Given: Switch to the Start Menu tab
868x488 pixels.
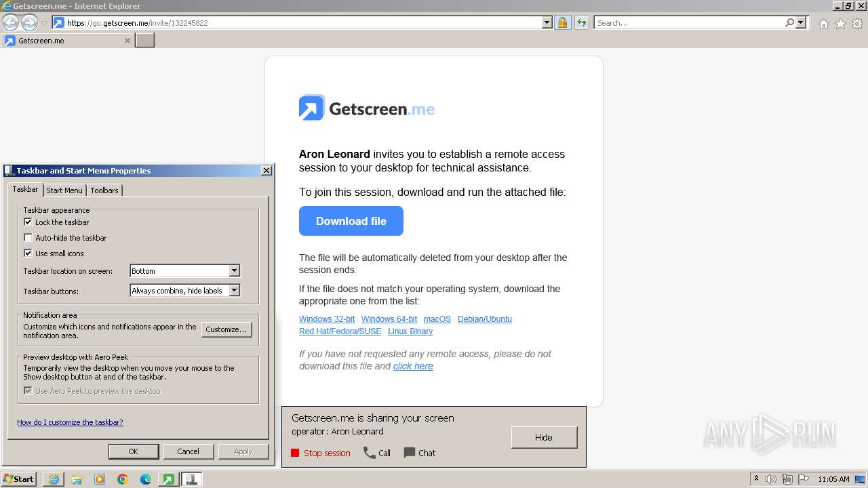Looking at the screenshot, I should point(64,190).
